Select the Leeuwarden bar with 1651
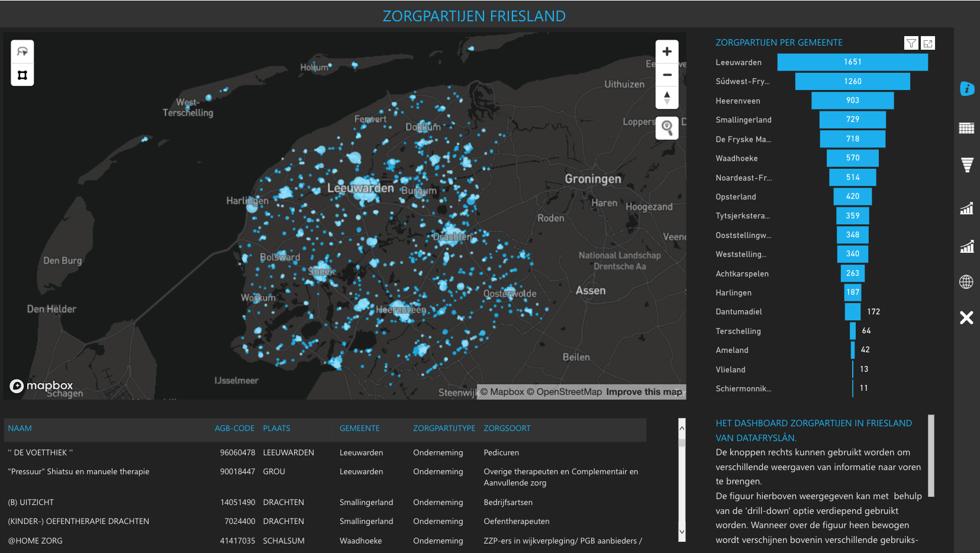Image resolution: width=980 pixels, height=553 pixels. click(852, 62)
